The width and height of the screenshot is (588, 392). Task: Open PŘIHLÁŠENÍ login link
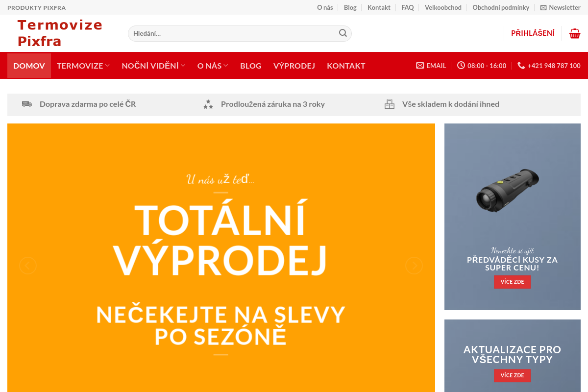[533, 33]
